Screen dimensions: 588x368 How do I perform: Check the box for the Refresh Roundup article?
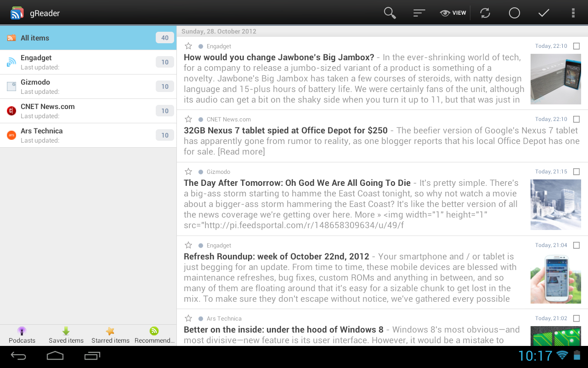click(577, 245)
